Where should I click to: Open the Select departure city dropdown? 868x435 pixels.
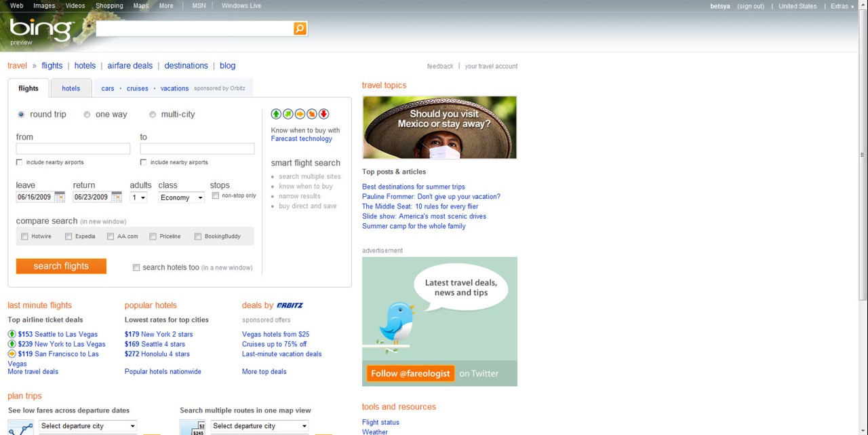87,425
